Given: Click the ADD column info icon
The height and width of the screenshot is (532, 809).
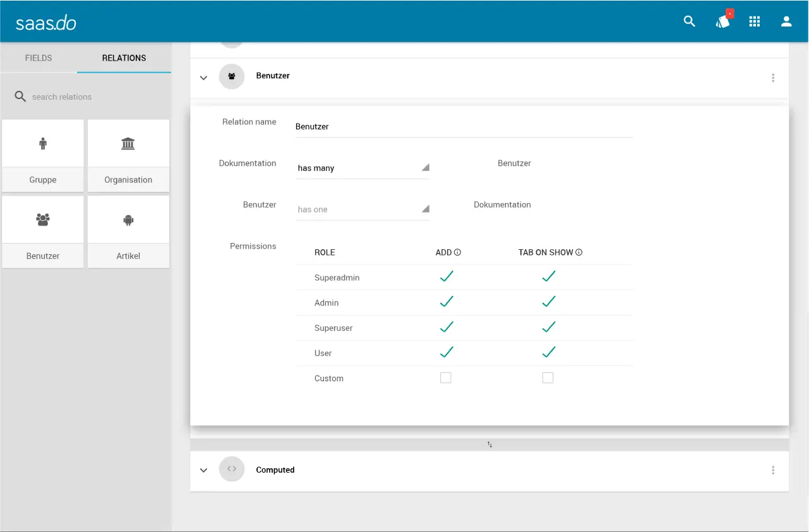Looking at the screenshot, I should tap(457, 252).
